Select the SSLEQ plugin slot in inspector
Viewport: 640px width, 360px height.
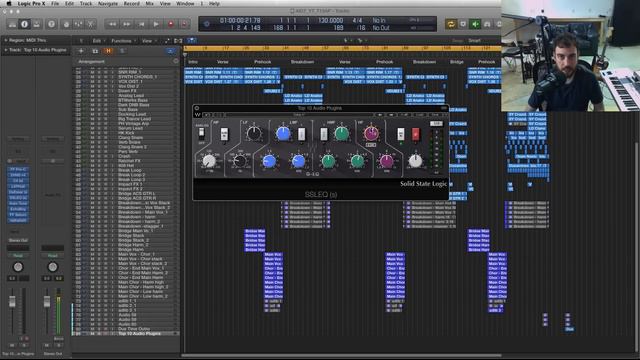(x=18, y=198)
